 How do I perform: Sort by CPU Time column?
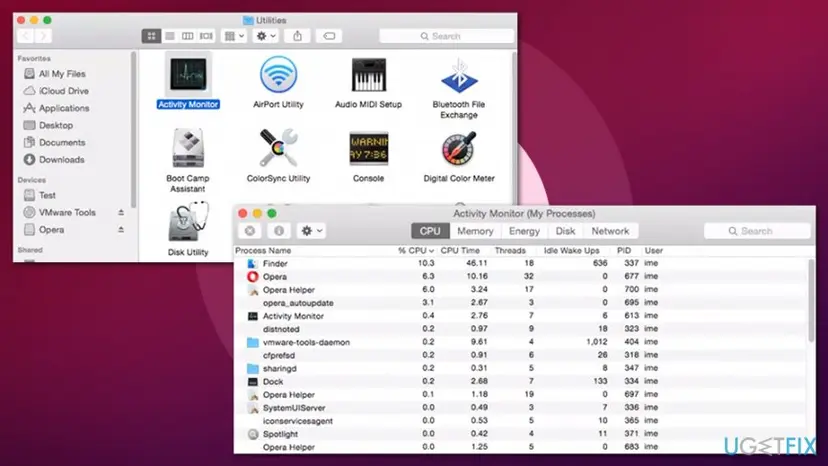(x=460, y=250)
